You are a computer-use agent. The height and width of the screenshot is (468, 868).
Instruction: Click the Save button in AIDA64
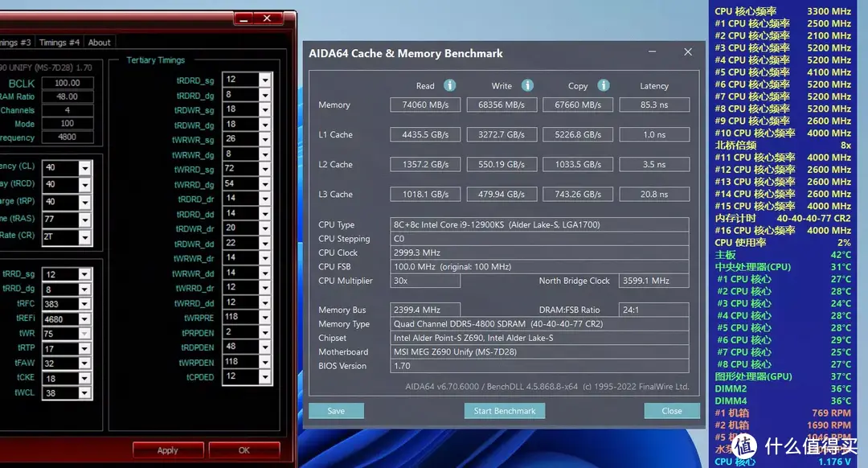tap(336, 411)
